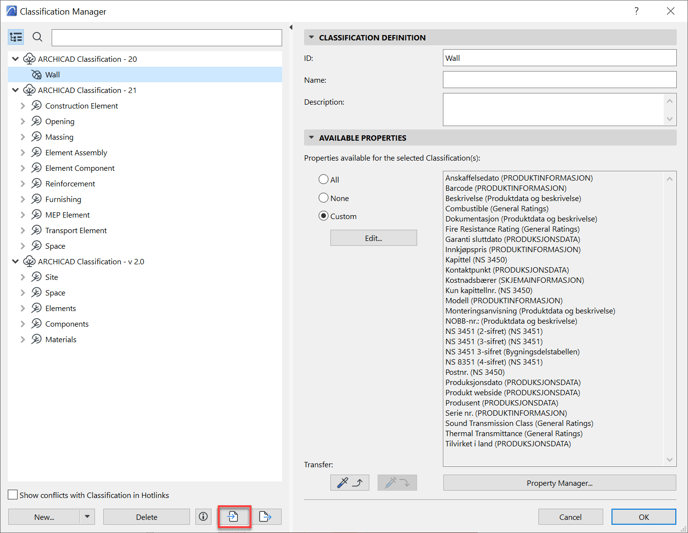Click the grayed-out inject transfer button
This screenshot has height=533, width=688.
[397, 483]
